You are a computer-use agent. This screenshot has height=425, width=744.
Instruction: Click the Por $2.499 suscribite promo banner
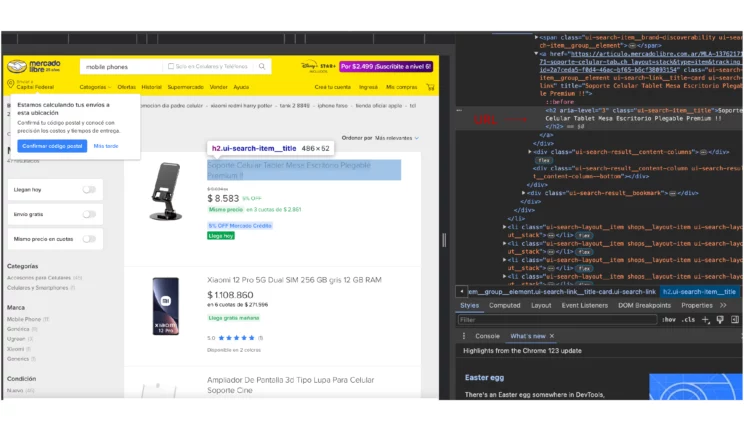click(386, 66)
